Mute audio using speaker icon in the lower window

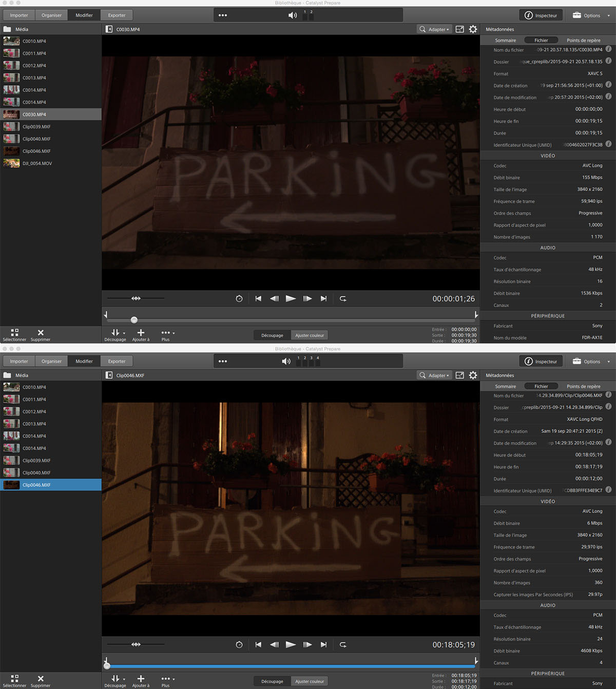286,361
